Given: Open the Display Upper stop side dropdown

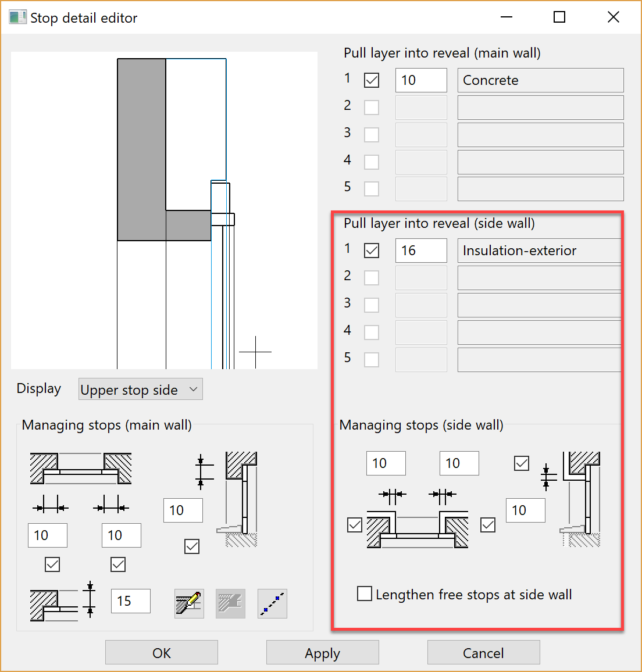Looking at the screenshot, I should (x=141, y=389).
